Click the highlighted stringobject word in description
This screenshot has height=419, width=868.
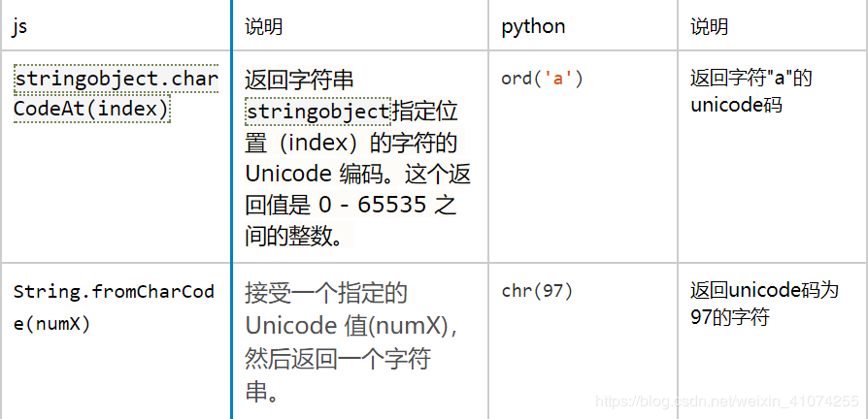[318, 112]
